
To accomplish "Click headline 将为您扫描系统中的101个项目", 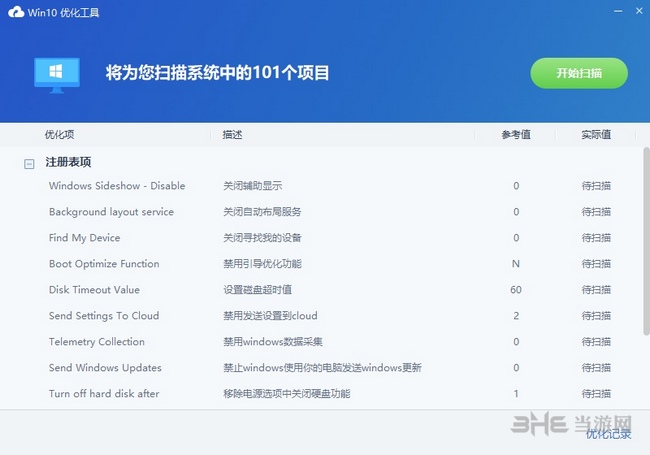I will 217,73.
